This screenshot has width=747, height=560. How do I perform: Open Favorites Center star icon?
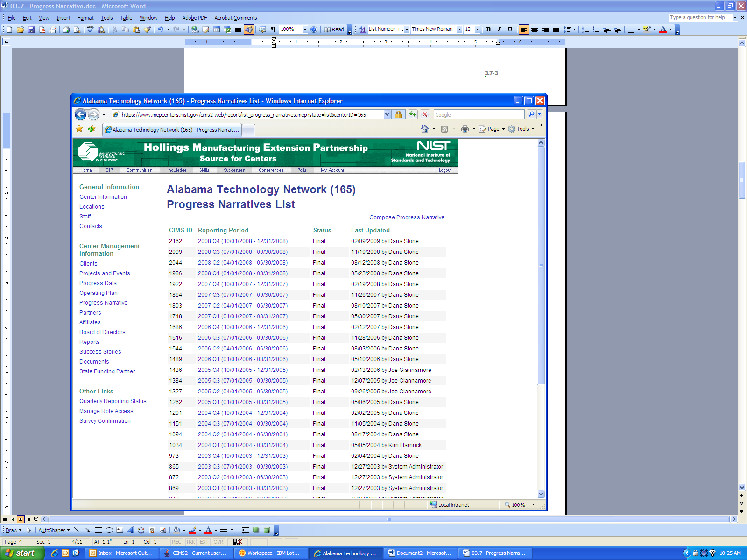click(x=79, y=129)
